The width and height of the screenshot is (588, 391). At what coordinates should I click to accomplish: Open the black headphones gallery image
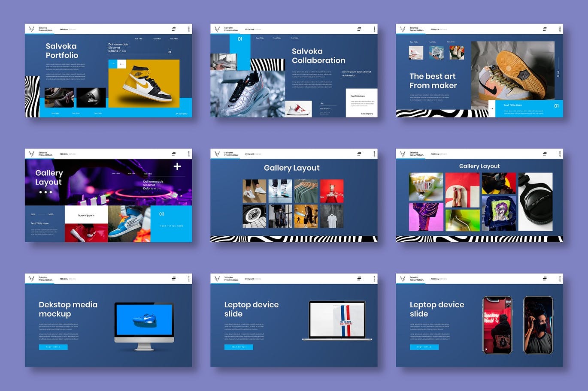point(535,202)
